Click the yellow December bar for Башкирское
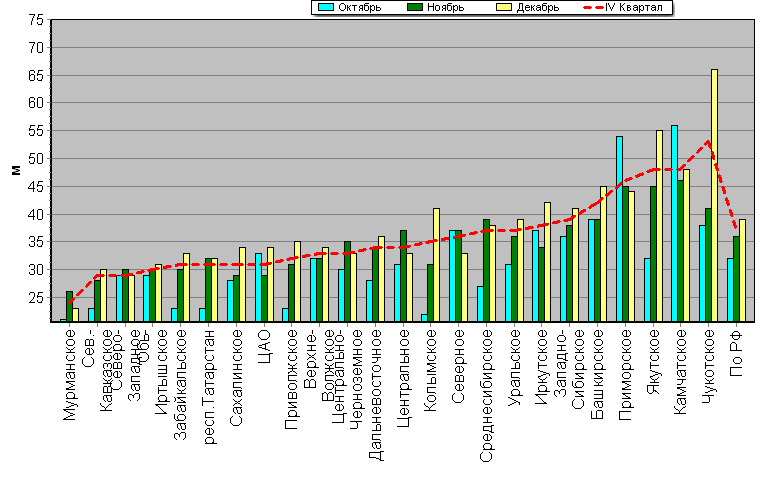 tap(603, 254)
